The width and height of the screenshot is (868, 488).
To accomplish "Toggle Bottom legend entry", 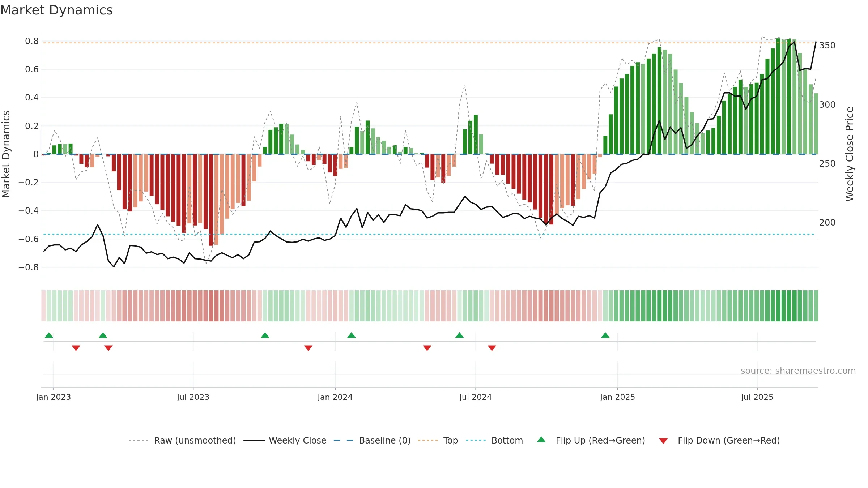I will point(494,440).
